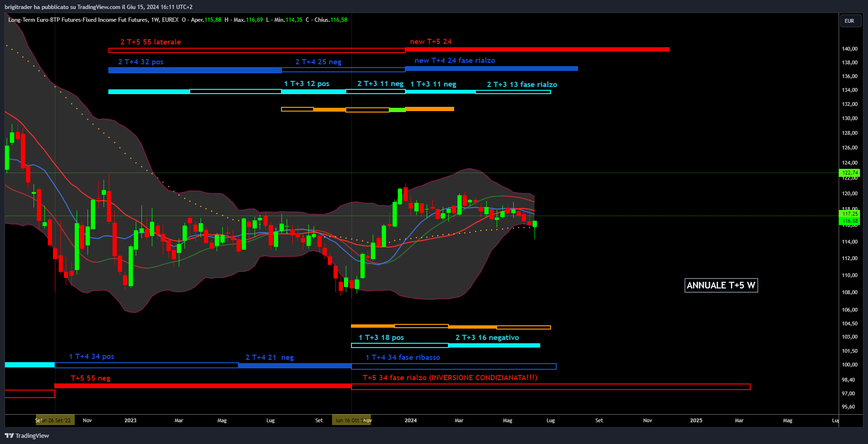Select the 2 T+3 13 fase rialzo label
868x444 pixels.
point(522,85)
